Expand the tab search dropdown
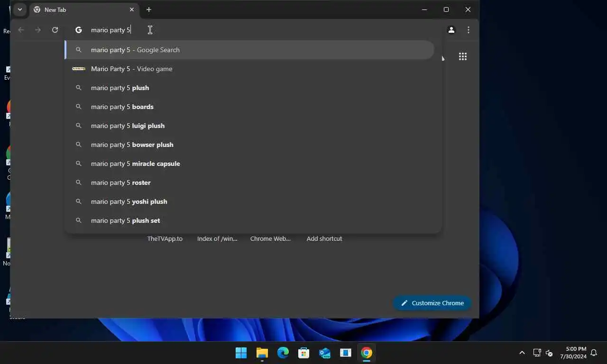The image size is (607, 364). pyautogui.click(x=19, y=9)
